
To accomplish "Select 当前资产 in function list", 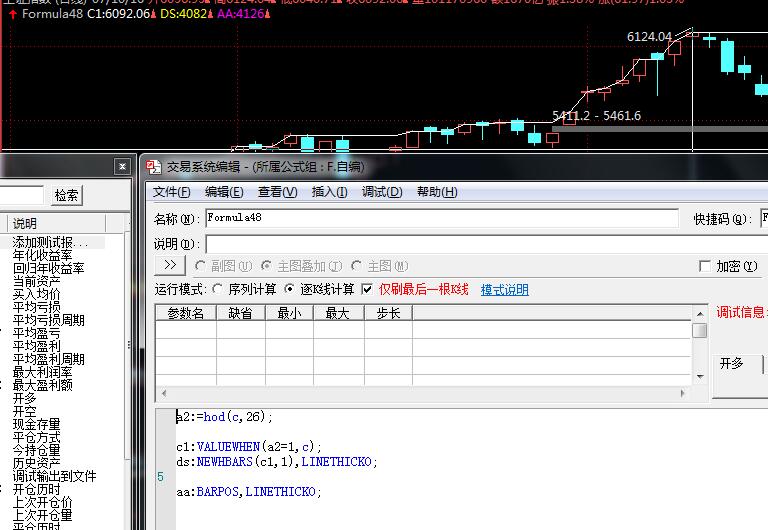I will 36,281.
